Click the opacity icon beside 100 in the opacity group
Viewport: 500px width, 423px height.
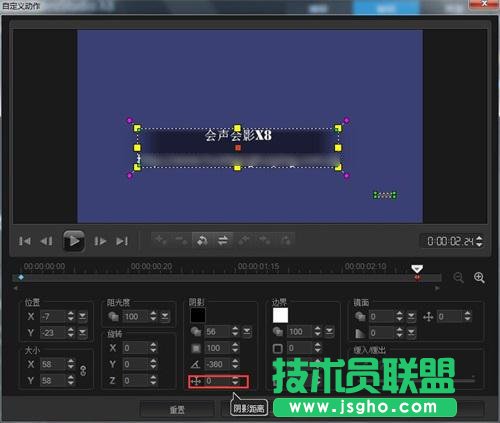pos(114,316)
